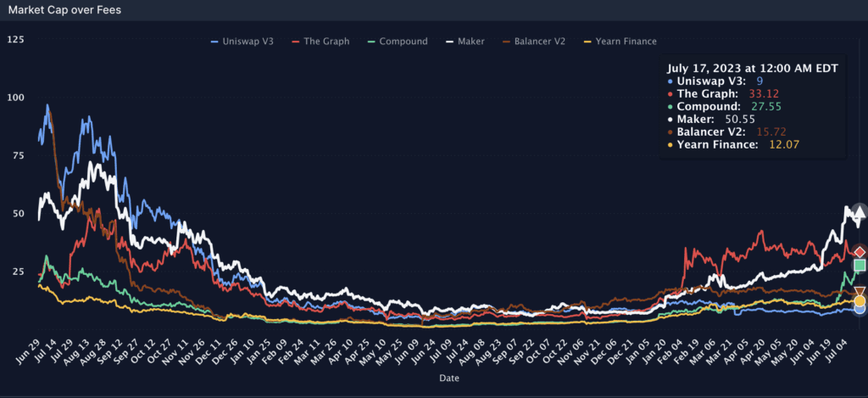This screenshot has height=398, width=868.
Task: Select the brown Balancer down-triangle end marker
Action: click(x=860, y=292)
